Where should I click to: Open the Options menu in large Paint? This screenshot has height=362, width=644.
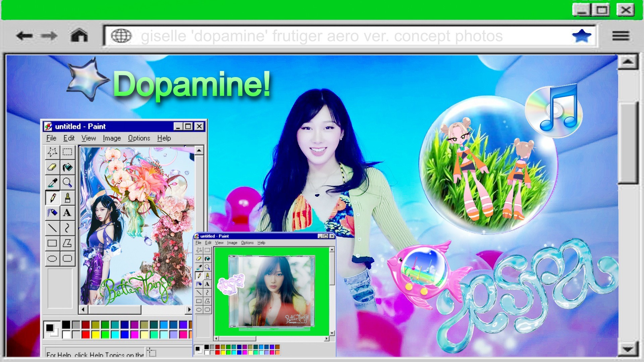click(139, 138)
